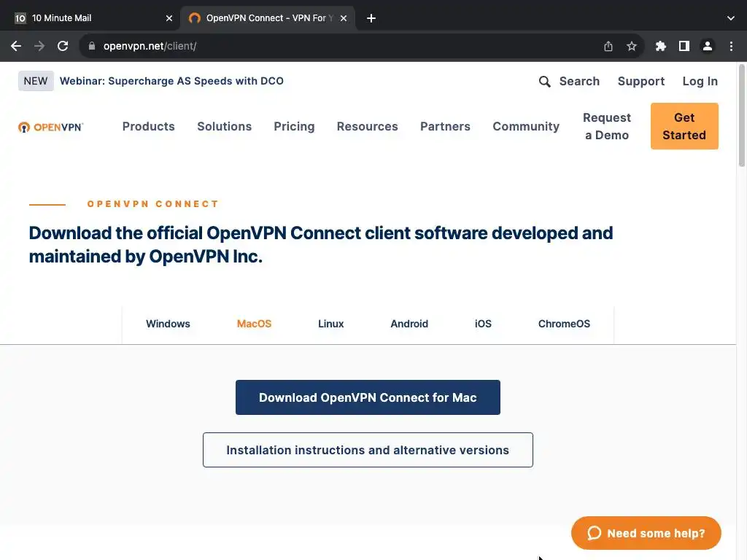Open the Pricing menu item
Screen dimensions: 747x560
(x=294, y=126)
